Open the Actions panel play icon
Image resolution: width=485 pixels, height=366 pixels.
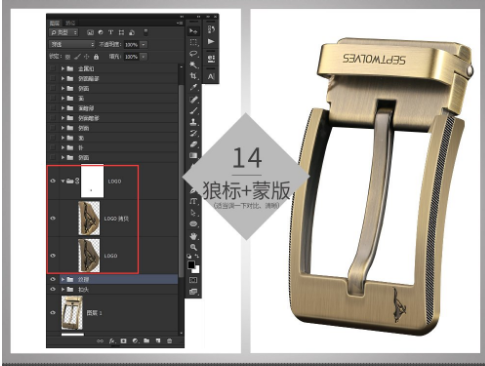click(211, 42)
